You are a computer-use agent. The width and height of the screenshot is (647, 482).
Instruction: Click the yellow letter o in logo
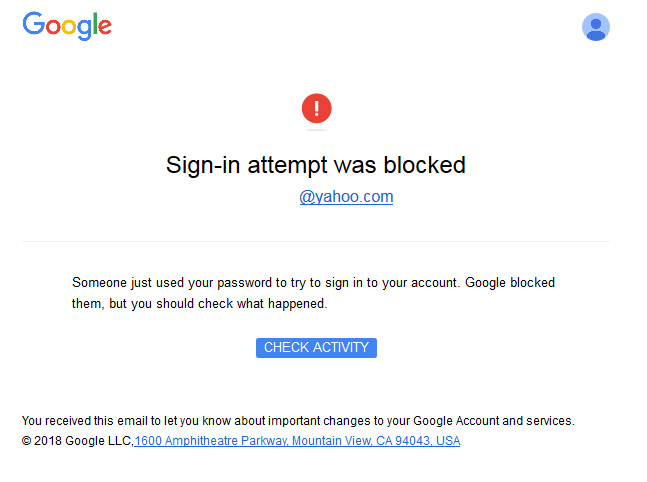[x=69, y=26]
